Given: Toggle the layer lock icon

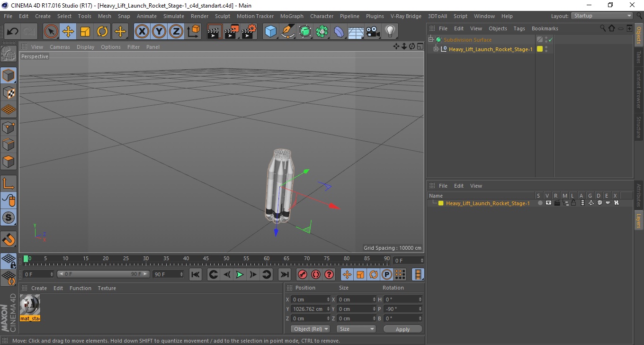Looking at the screenshot, I should (573, 203).
